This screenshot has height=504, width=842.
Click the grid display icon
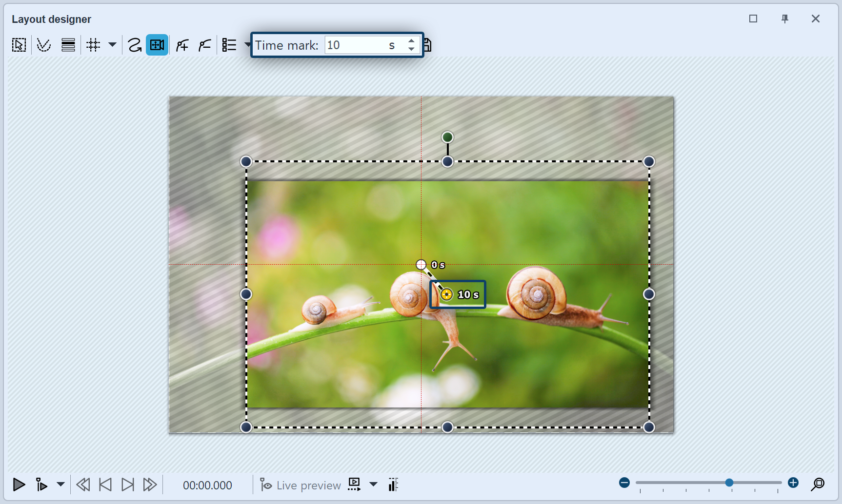pyautogui.click(x=93, y=44)
